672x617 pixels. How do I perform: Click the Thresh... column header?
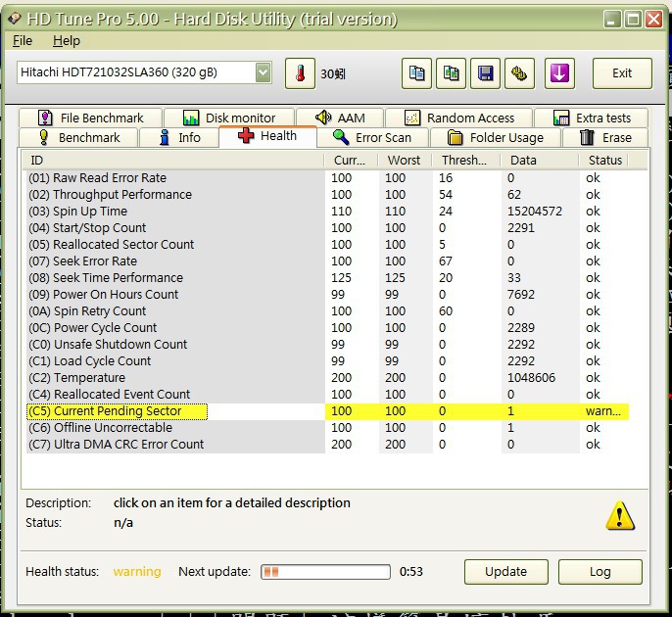(x=465, y=161)
